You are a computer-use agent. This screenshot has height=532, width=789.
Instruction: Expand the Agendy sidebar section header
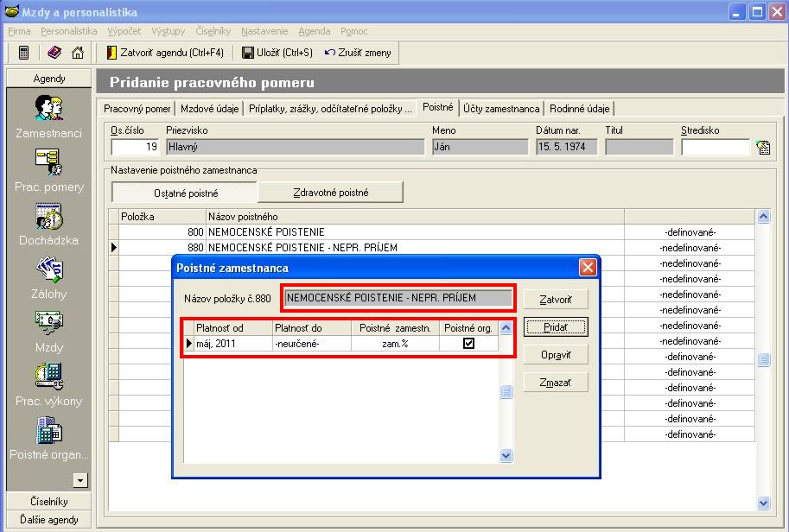(48, 79)
